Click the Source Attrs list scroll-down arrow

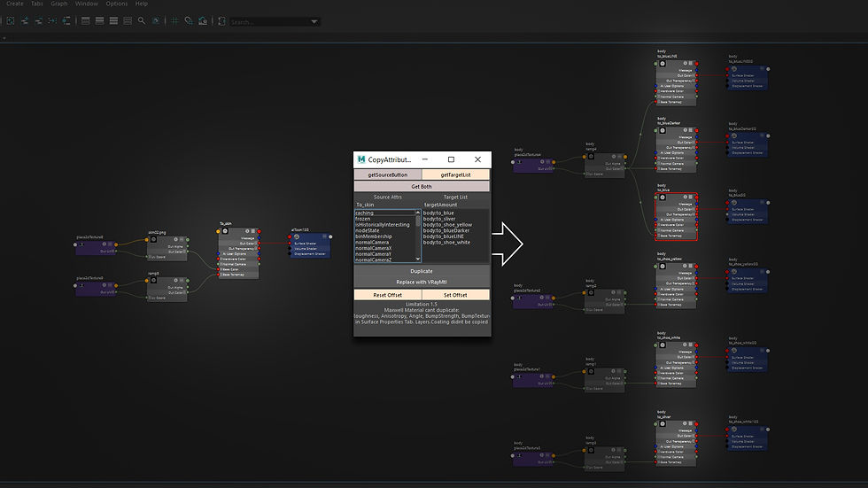tap(418, 259)
